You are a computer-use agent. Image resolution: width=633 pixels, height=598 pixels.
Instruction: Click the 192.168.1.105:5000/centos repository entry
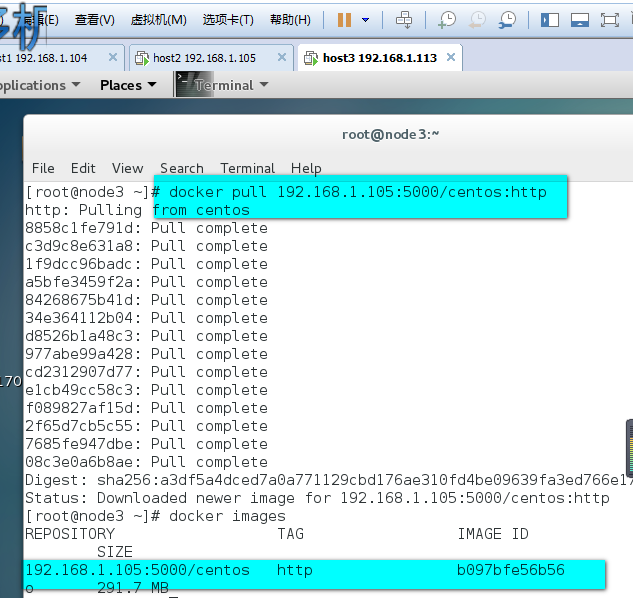[138, 570]
